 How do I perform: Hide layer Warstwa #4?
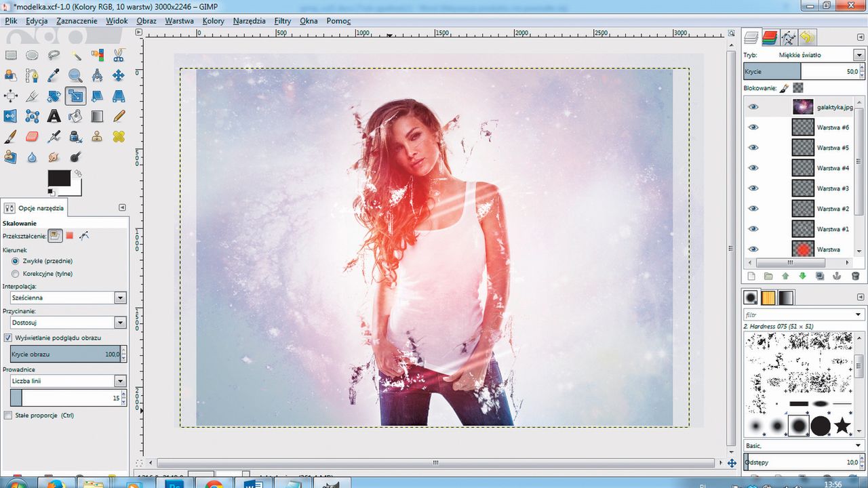(753, 168)
